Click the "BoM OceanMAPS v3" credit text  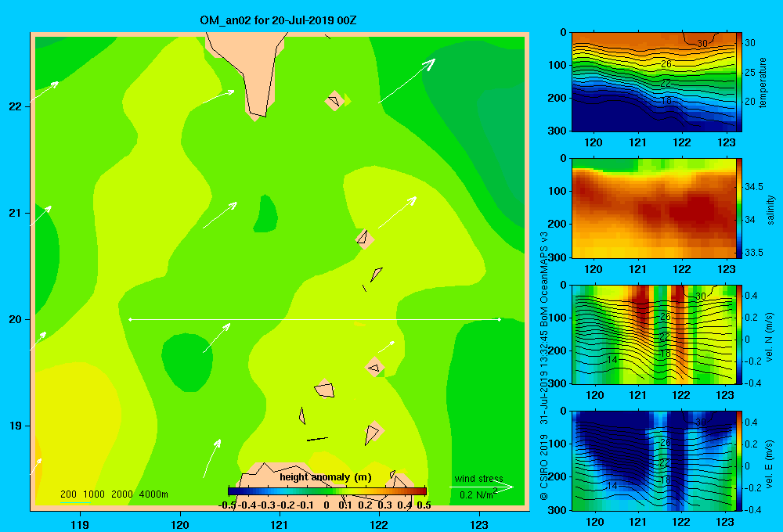[544, 279]
